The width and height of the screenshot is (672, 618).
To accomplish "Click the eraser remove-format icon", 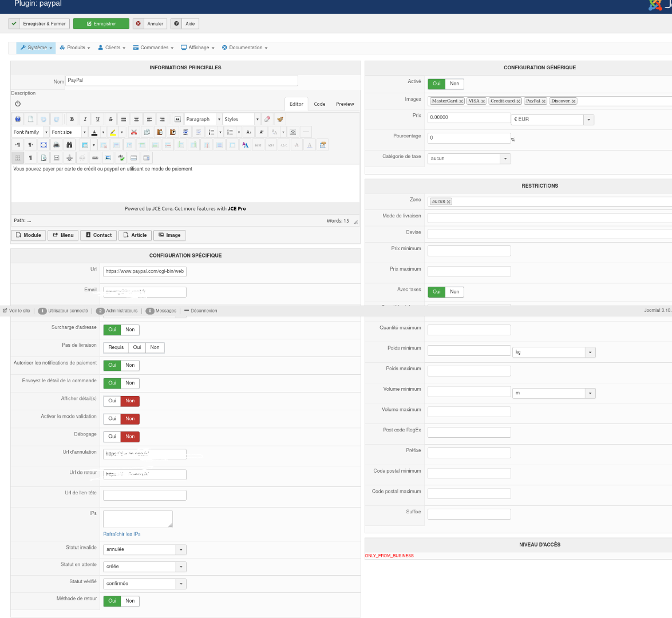I will click(267, 119).
